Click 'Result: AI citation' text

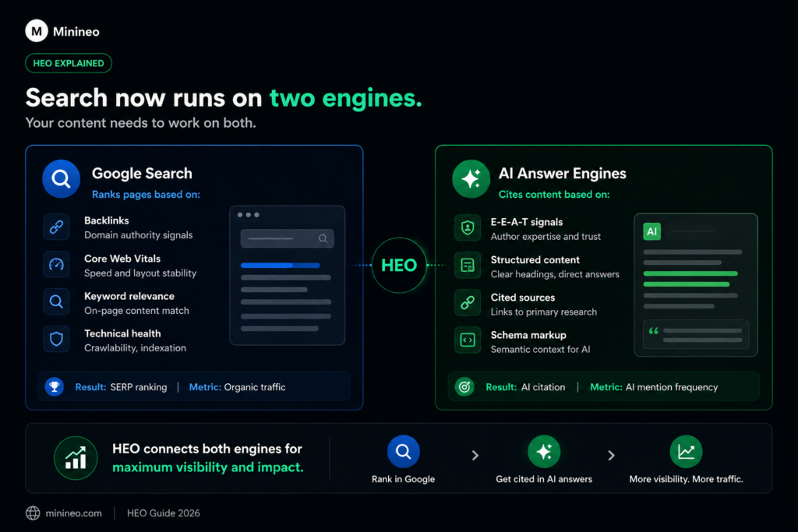525,387
